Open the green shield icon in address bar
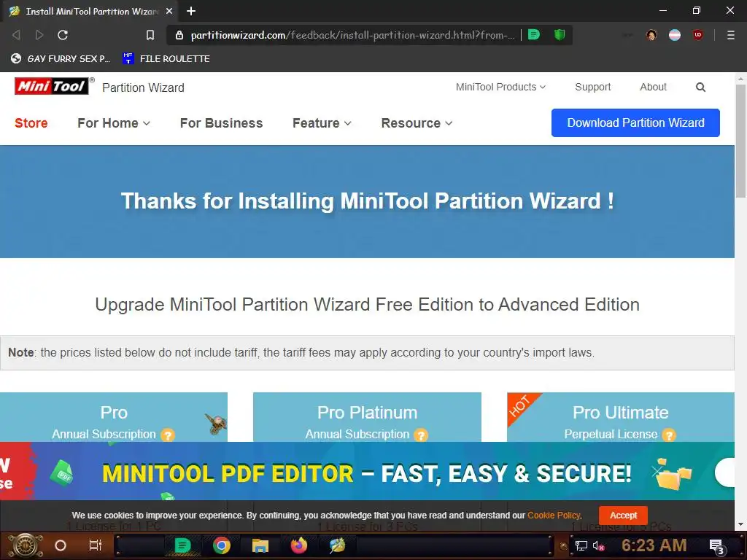Screen dimensions: 747x560 click(x=560, y=34)
